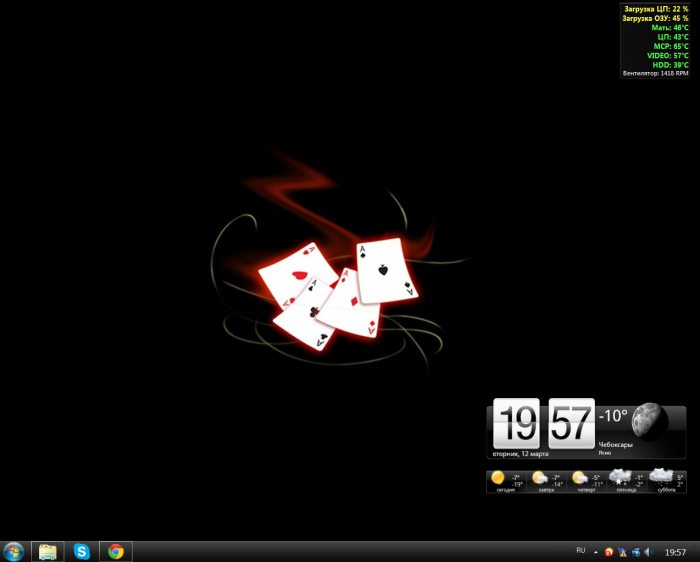This screenshot has height=562, width=700.
Task: Click the Show Desktop strip
Action: point(696,552)
